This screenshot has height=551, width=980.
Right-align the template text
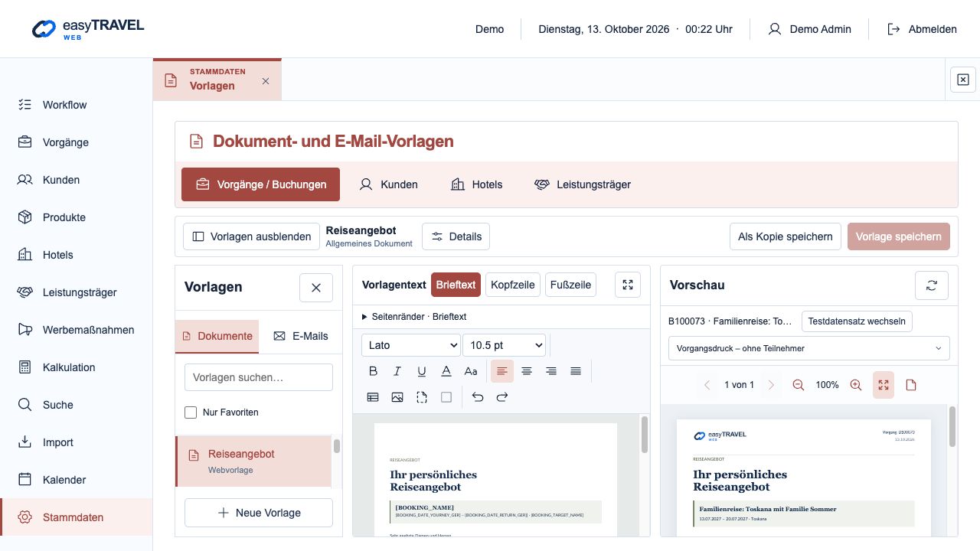(551, 371)
